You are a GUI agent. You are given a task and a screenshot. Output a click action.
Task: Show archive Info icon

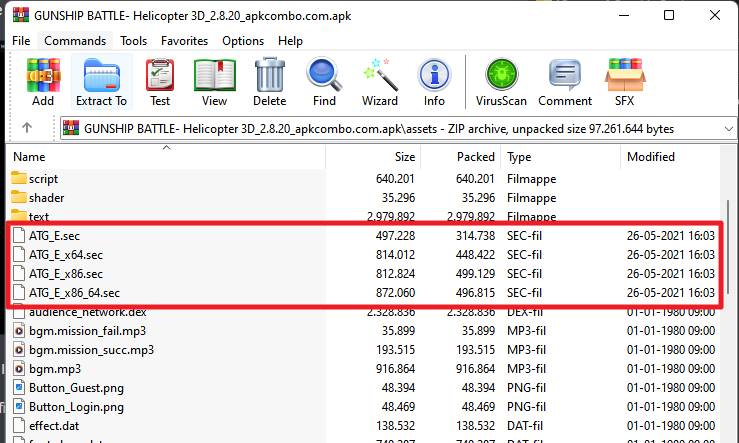[x=434, y=75]
